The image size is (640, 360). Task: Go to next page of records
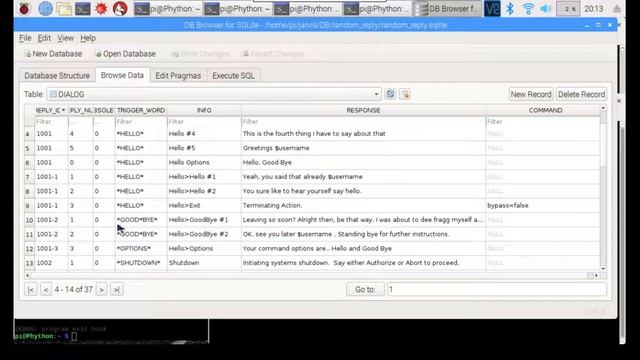(102, 289)
